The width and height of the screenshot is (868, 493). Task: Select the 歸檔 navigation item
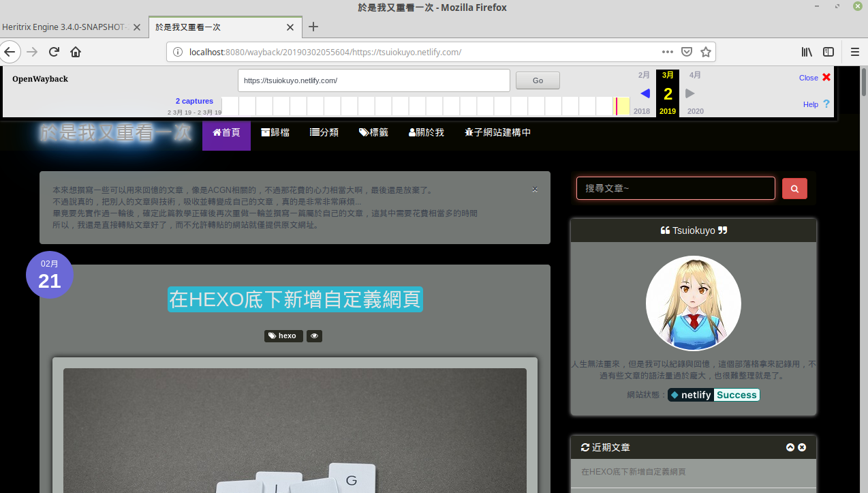(x=275, y=132)
